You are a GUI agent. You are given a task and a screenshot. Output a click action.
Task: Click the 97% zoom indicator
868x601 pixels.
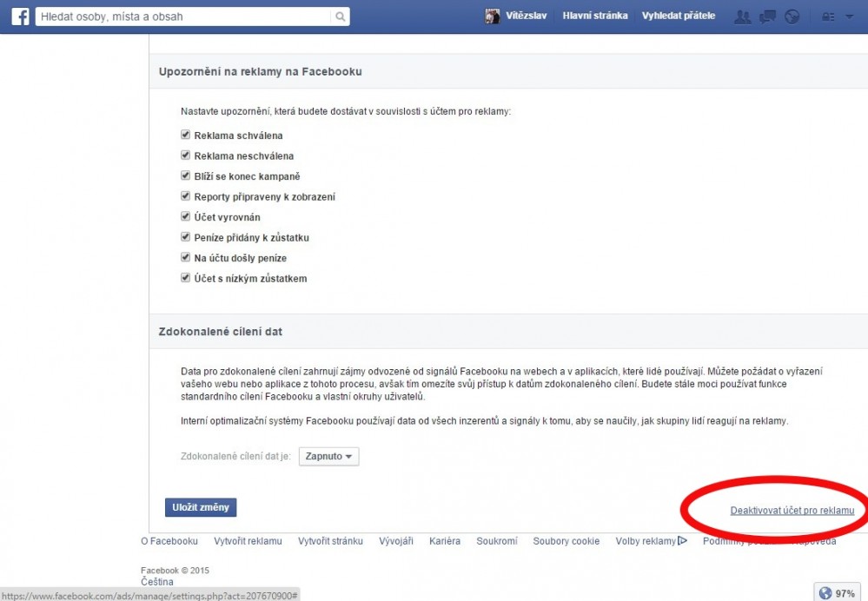pyautogui.click(x=837, y=593)
